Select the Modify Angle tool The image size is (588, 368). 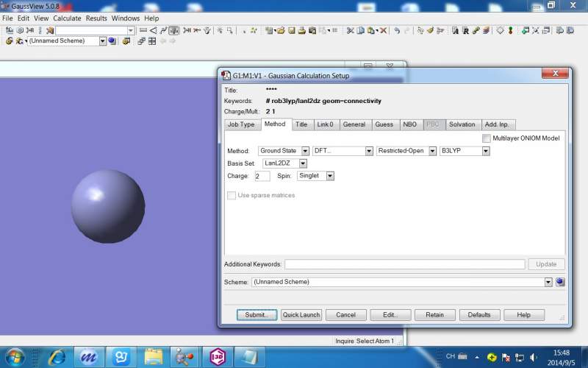(x=153, y=30)
